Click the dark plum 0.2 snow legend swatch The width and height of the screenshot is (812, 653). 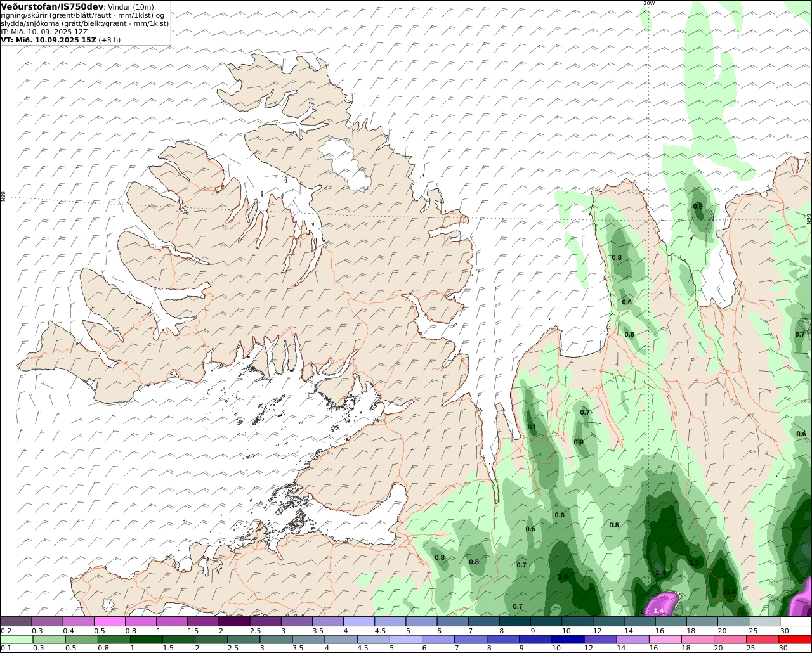(16, 621)
